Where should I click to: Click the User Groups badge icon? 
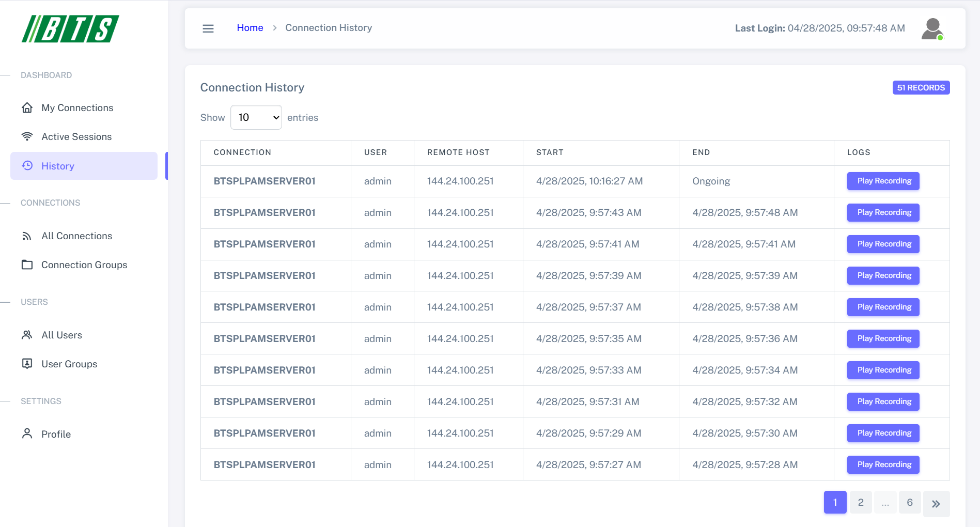(x=27, y=364)
